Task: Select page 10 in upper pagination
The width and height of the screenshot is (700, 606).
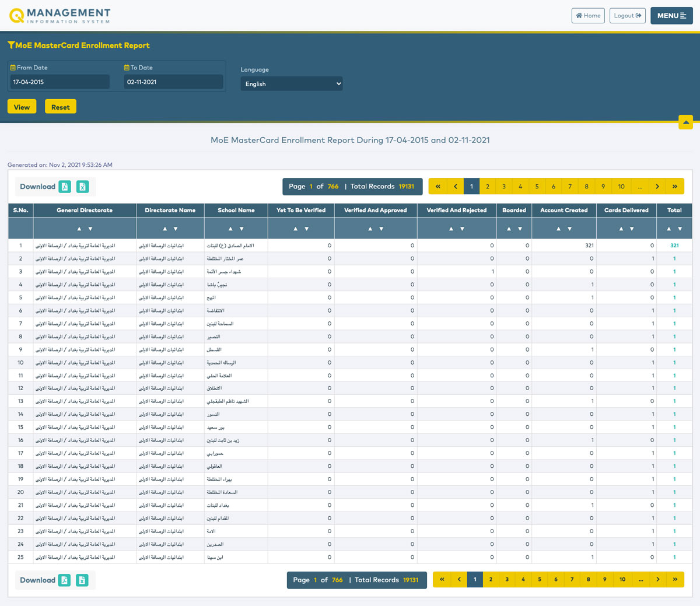Action: (x=621, y=187)
